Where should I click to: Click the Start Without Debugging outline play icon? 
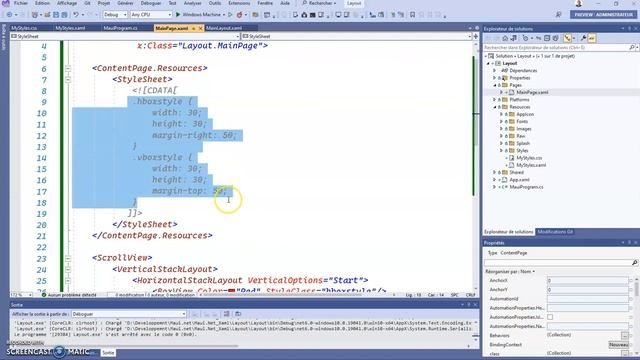coord(230,15)
